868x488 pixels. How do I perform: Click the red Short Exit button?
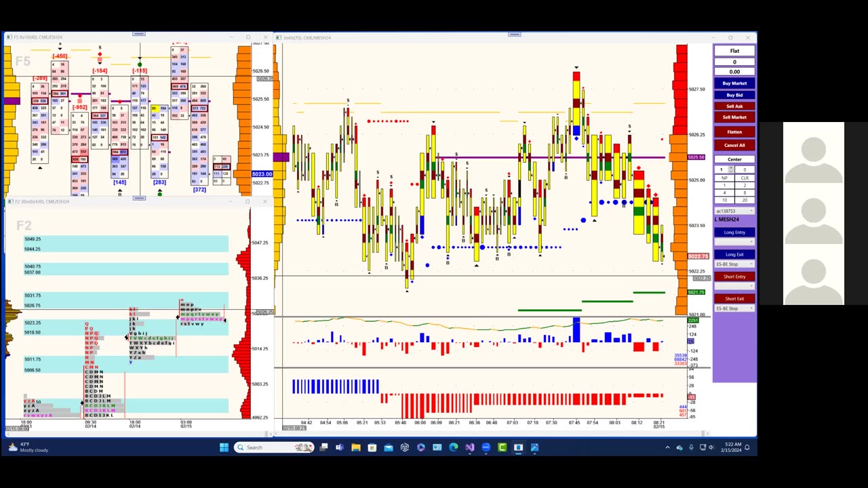(x=734, y=299)
